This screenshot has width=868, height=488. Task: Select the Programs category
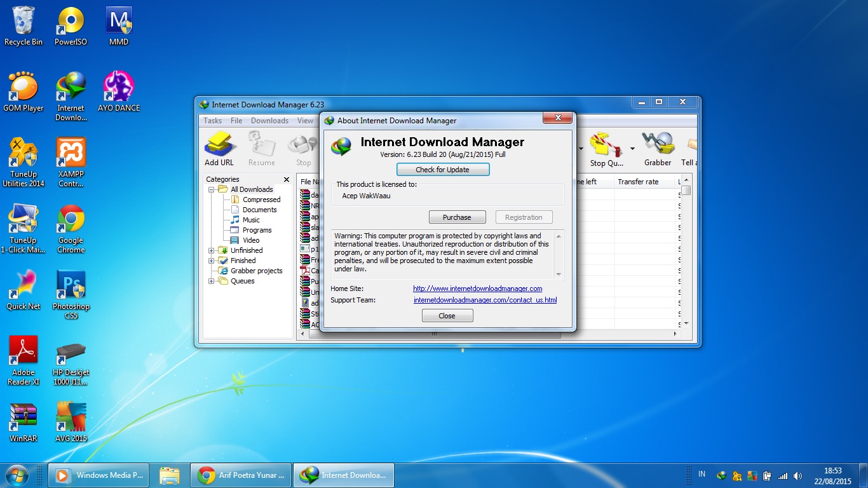pyautogui.click(x=257, y=230)
